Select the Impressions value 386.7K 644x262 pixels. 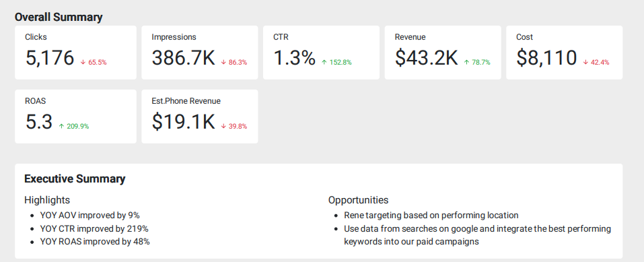[183, 57]
